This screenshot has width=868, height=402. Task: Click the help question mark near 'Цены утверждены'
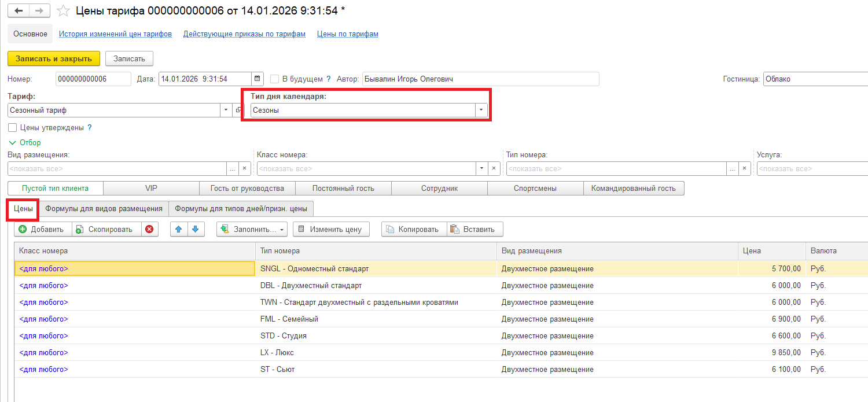click(x=90, y=128)
